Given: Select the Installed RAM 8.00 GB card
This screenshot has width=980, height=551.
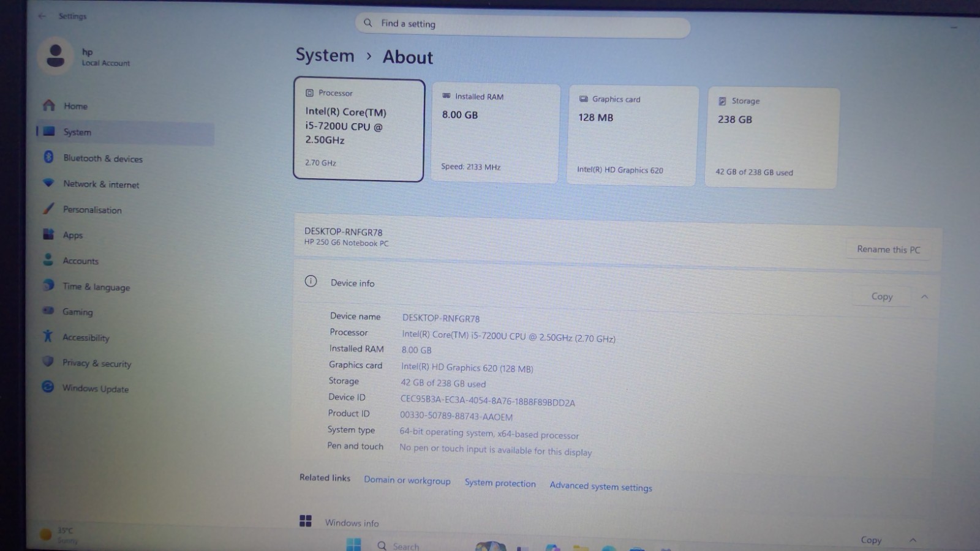Looking at the screenshot, I should click(x=496, y=133).
